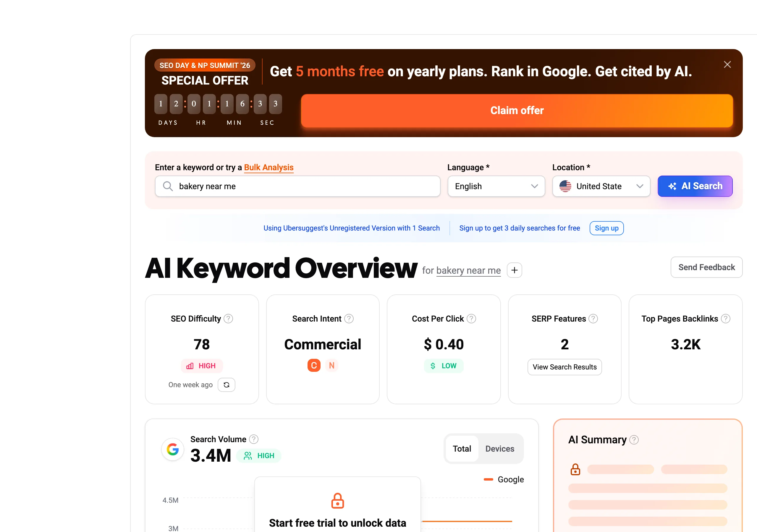
Task: Click the 3.4M search volume value
Action: coord(210,455)
